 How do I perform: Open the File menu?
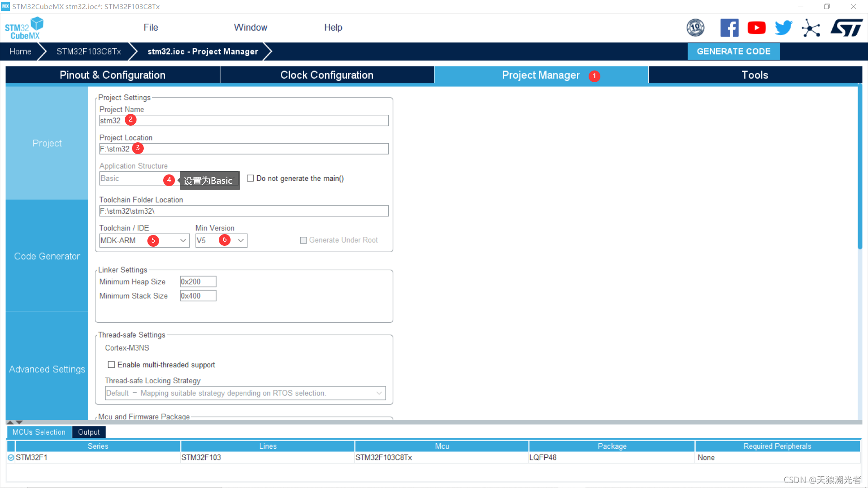(151, 28)
